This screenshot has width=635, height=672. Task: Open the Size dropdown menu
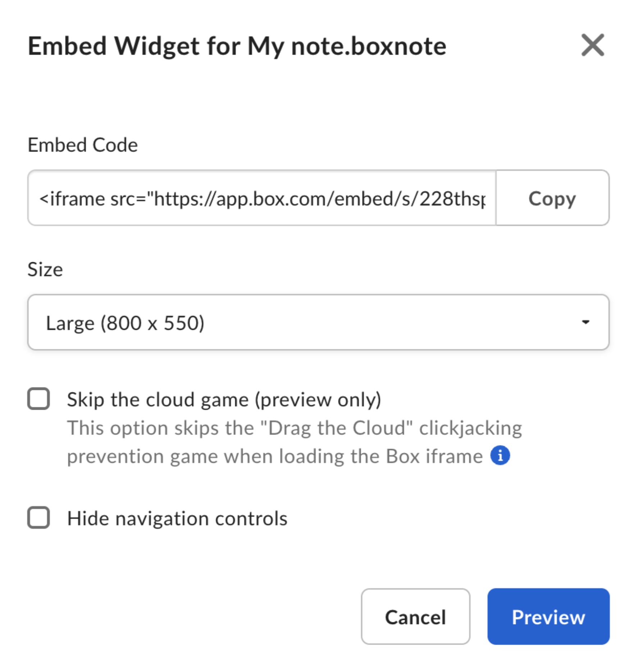click(x=318, y=322)
